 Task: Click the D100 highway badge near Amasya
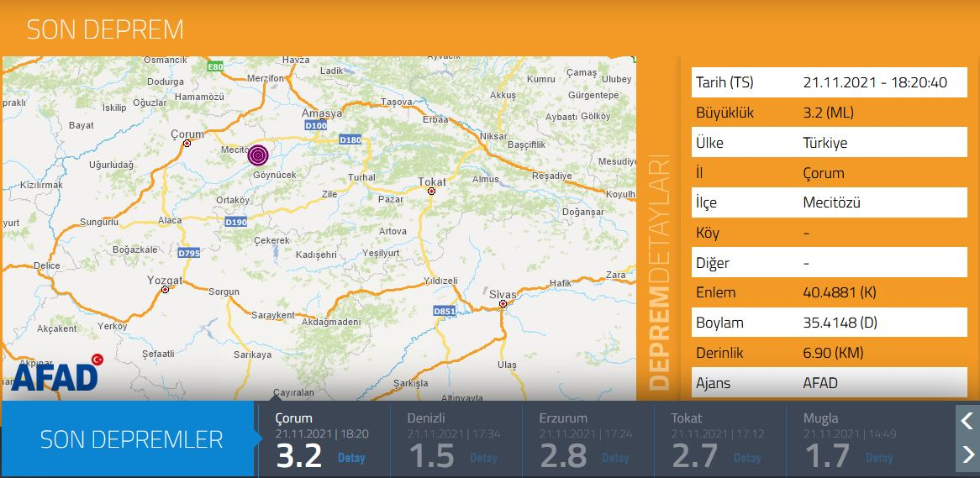pos(316,125)
